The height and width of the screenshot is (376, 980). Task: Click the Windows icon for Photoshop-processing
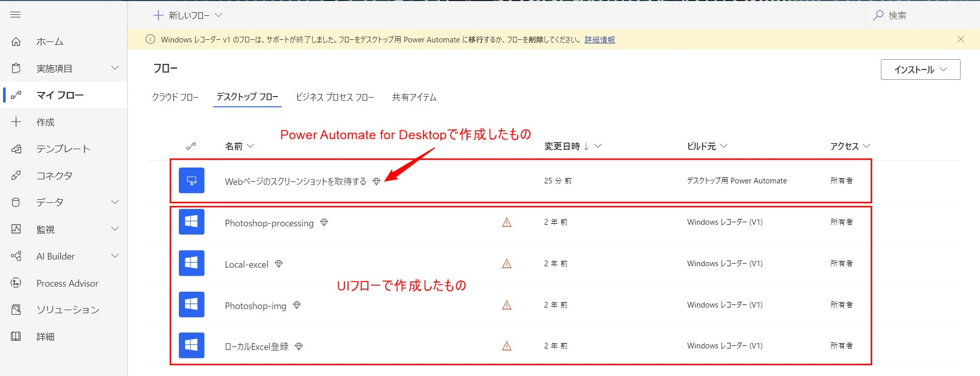coord(192,222)
